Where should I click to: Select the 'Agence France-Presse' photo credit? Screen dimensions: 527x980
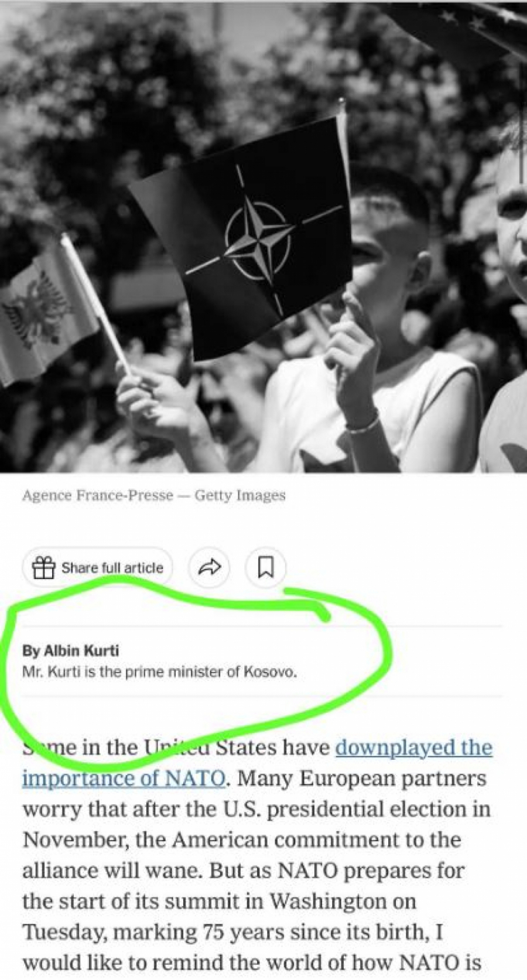pyautogui.click(x=98, y=495)
